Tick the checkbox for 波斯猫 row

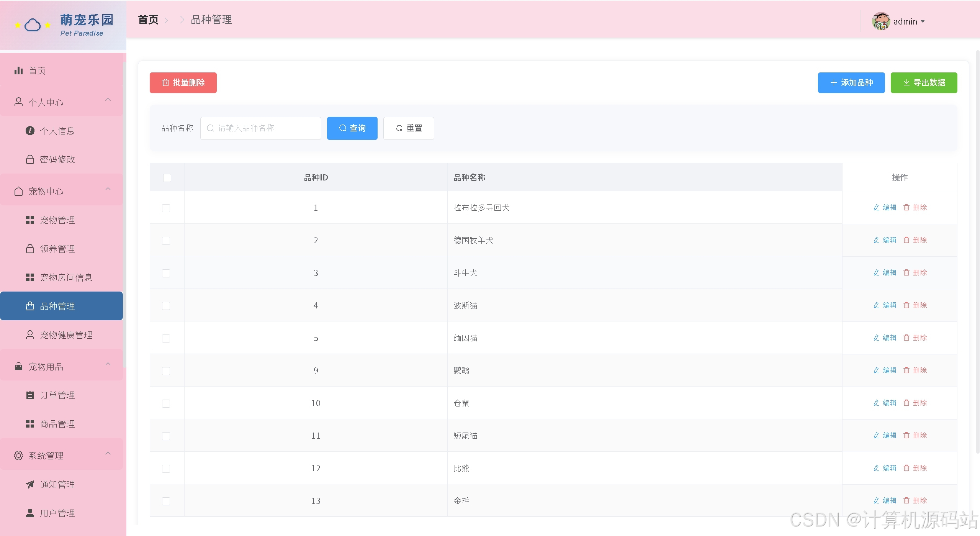(x=166, y=306)
